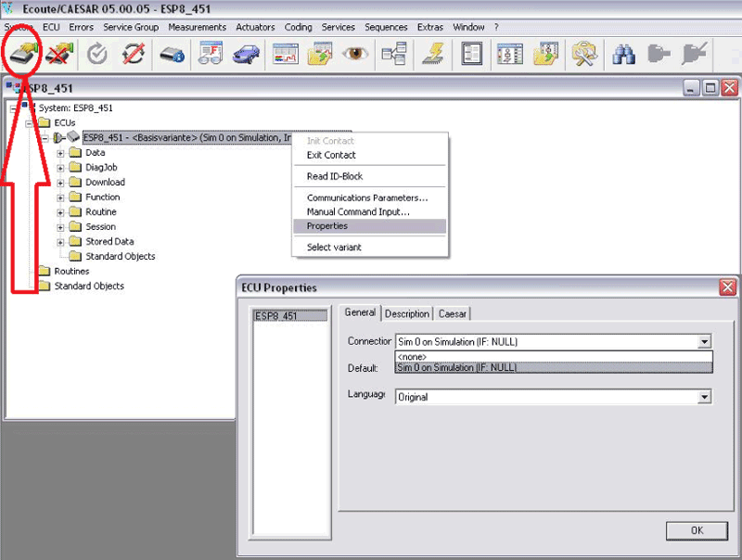The width and height of the screenshot is (742, 560).
Task: Open the Connection dropdown arrow
Action: [705, 341]
